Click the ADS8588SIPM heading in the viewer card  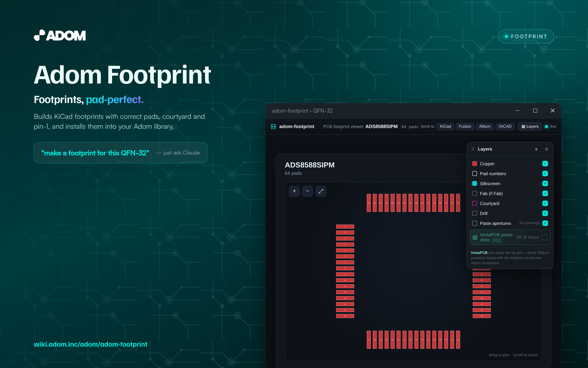310,165
